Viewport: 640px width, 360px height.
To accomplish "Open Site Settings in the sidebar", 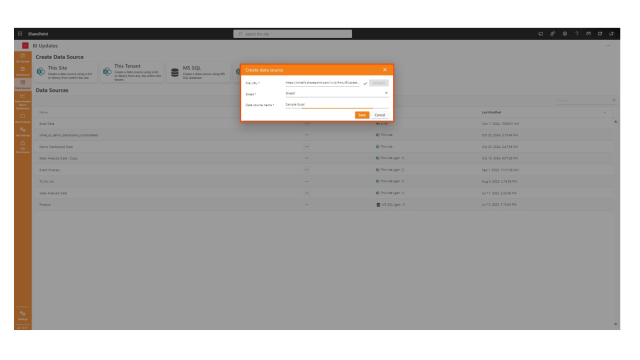I will pos(23,132).
